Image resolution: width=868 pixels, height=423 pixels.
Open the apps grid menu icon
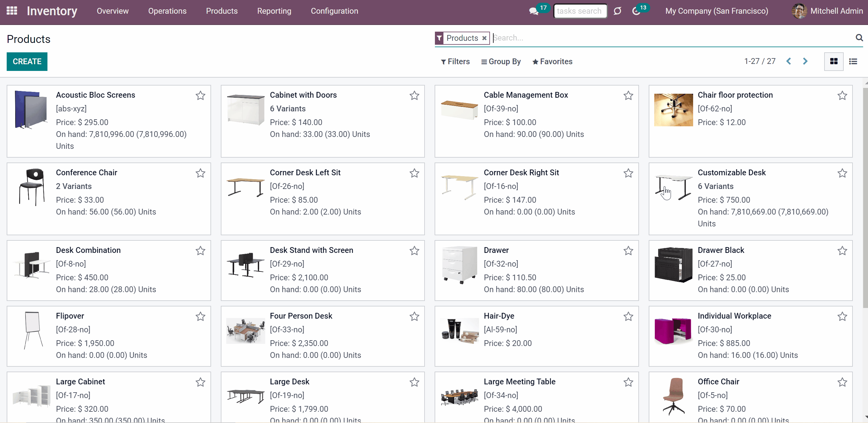tap(12, 11)
